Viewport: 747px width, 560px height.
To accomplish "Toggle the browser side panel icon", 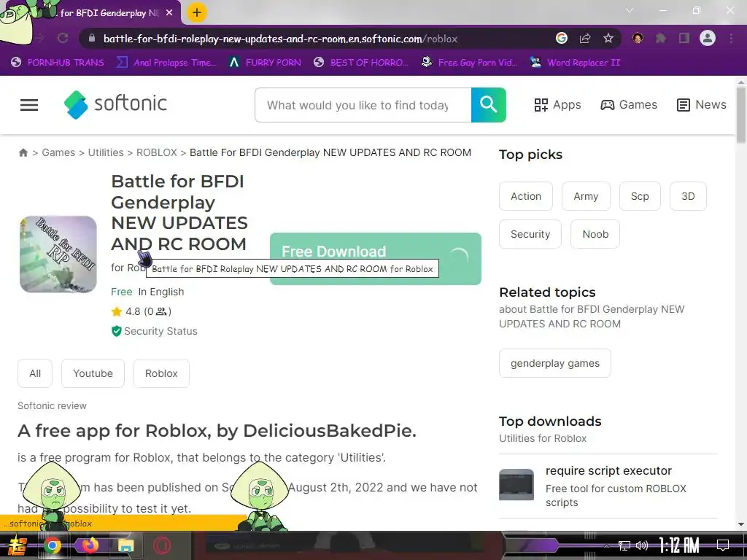I will coord(684,38).
